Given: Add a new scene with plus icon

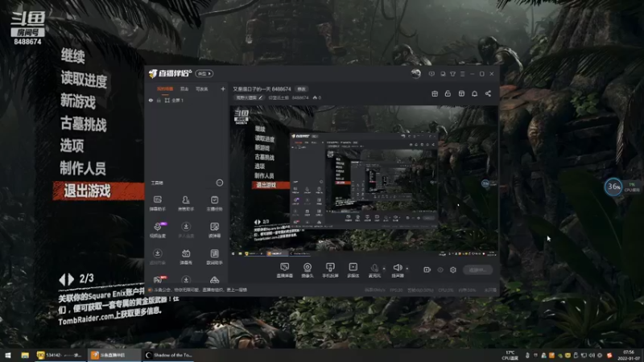Looking at the screenshot, I should [x=223, y=88].
